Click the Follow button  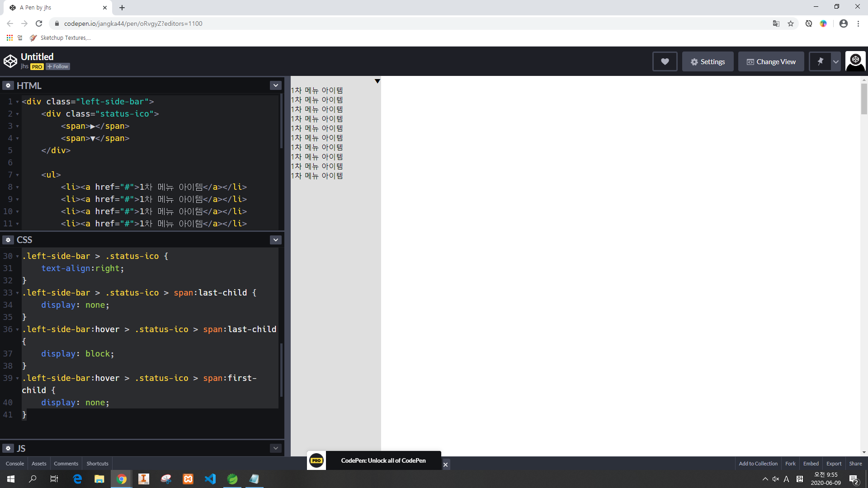click(58, 66)
